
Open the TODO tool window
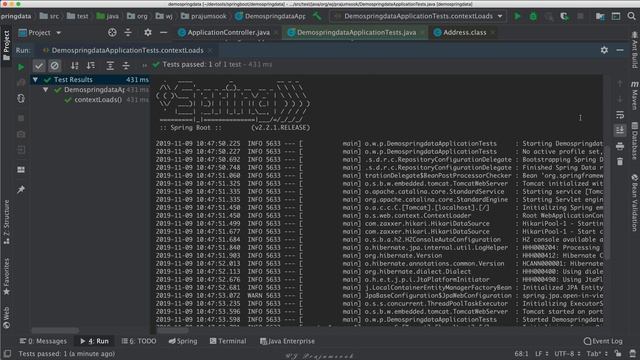(139, 341)
